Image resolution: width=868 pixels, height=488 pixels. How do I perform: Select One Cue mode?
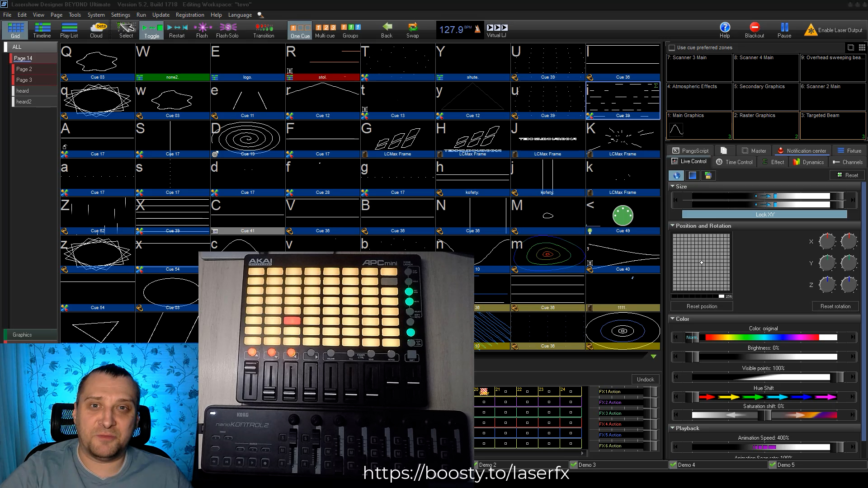300,30
